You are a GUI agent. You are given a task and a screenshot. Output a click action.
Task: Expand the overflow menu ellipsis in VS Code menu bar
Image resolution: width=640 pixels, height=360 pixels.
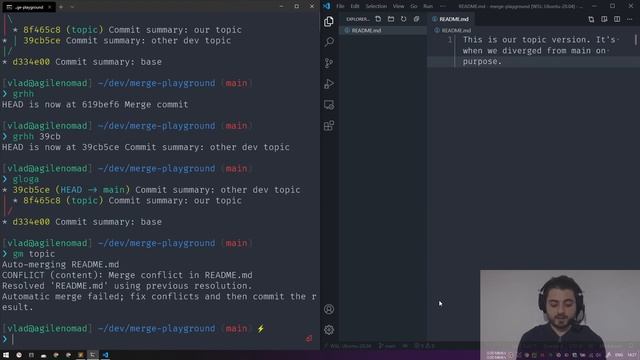pyautogui.click(x=443, y=6)
